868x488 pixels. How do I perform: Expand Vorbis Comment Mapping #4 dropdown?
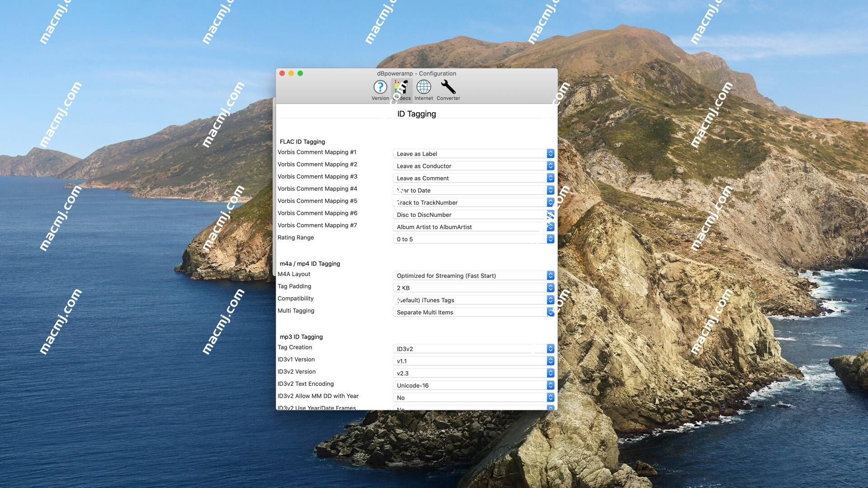pos(550,190)
